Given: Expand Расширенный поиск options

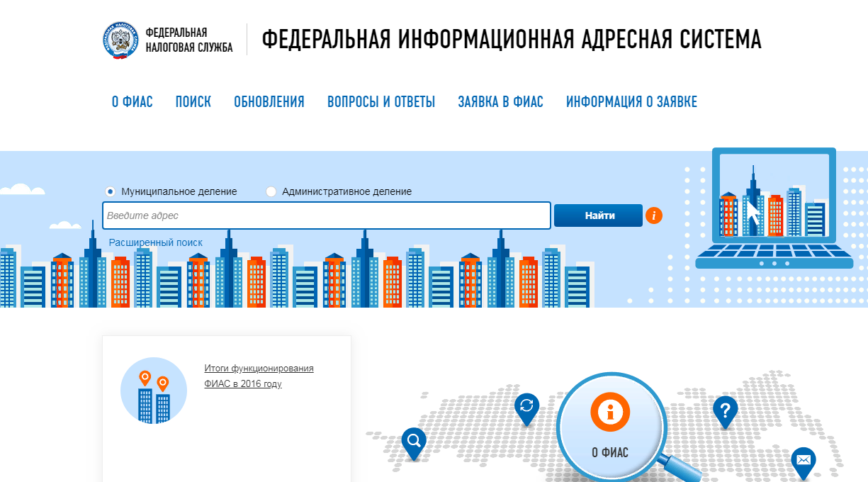Looking at the screenshot, I should coord(155,242).
